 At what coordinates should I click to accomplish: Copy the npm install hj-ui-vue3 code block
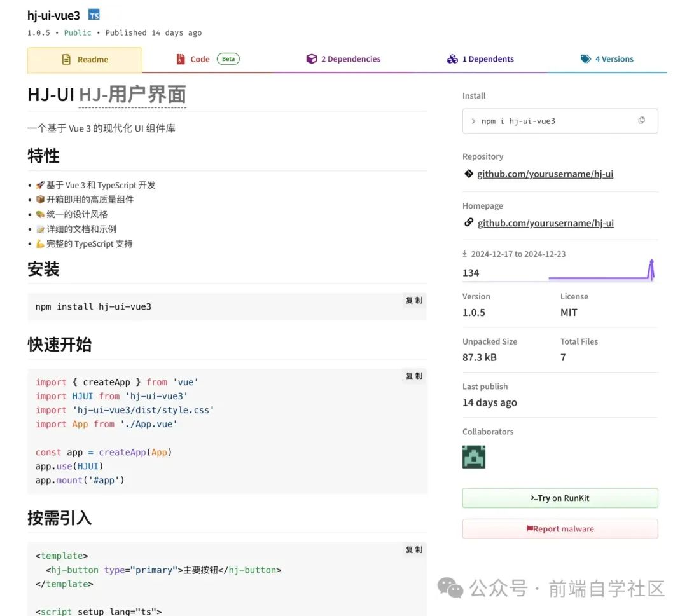tap(414, 300)
